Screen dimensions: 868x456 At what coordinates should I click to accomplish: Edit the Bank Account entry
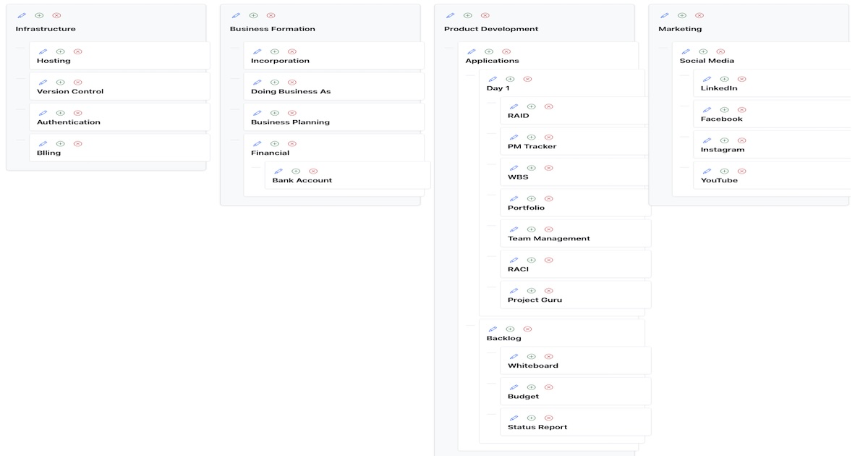point(278,171)
